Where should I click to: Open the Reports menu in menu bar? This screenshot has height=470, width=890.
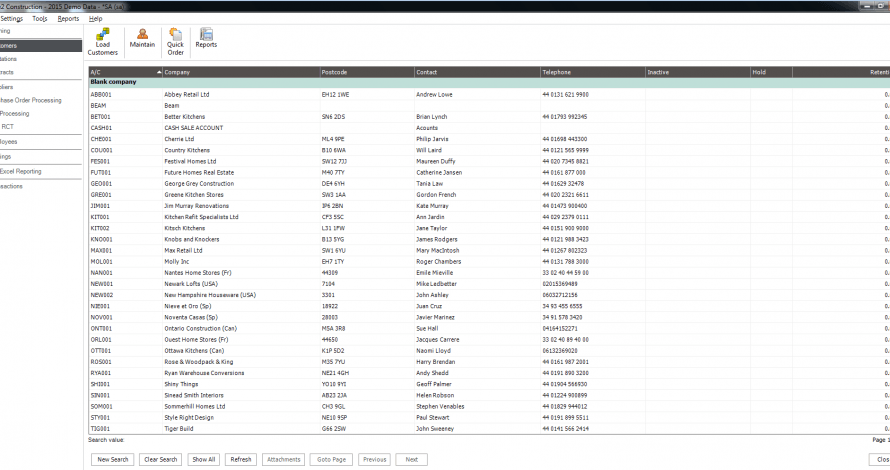68,19
